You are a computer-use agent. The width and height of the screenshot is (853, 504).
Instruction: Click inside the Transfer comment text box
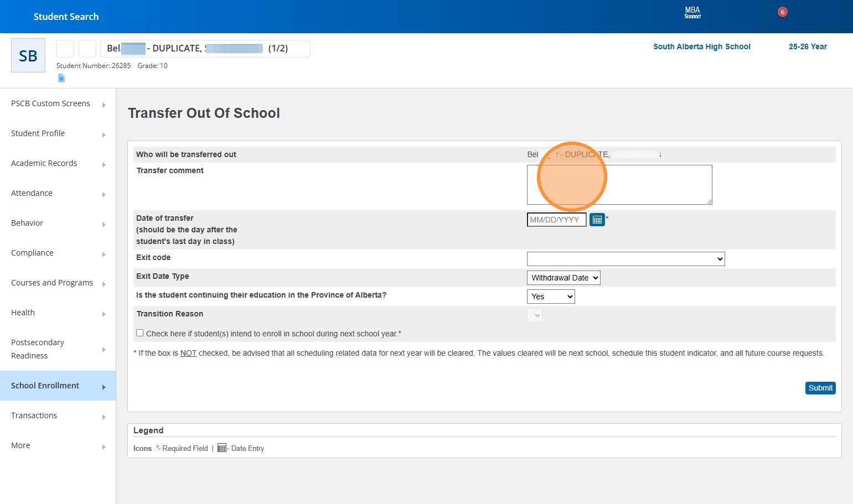(x=619, y=185)
